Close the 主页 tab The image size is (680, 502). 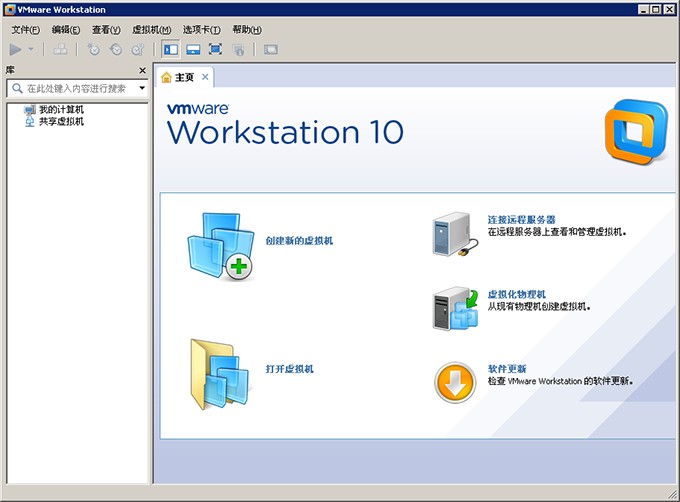(x=205, y=77)
